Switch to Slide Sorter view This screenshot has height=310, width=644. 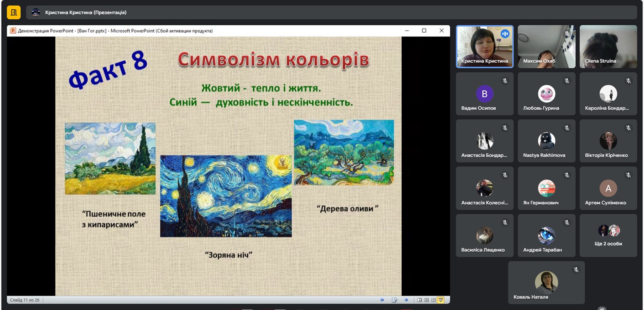tap(426, 300)
